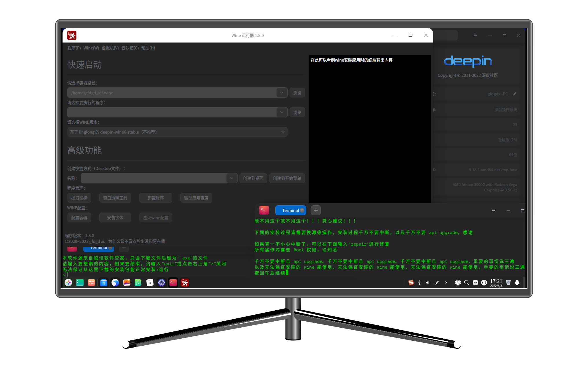Image resolution: width=588 pixels, height=367 pixels.
Task: Click the power button tray icon
Action: (484, 283)
